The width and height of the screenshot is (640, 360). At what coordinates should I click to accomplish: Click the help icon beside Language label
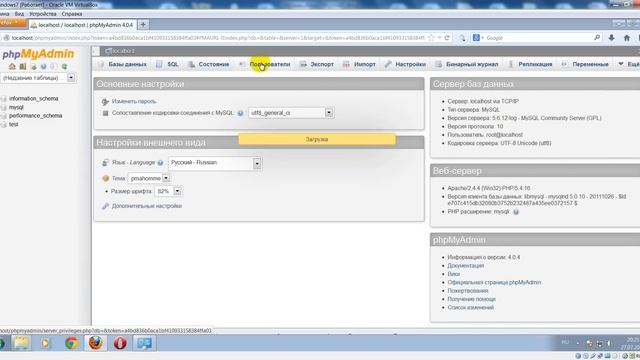tap(160, 163)
